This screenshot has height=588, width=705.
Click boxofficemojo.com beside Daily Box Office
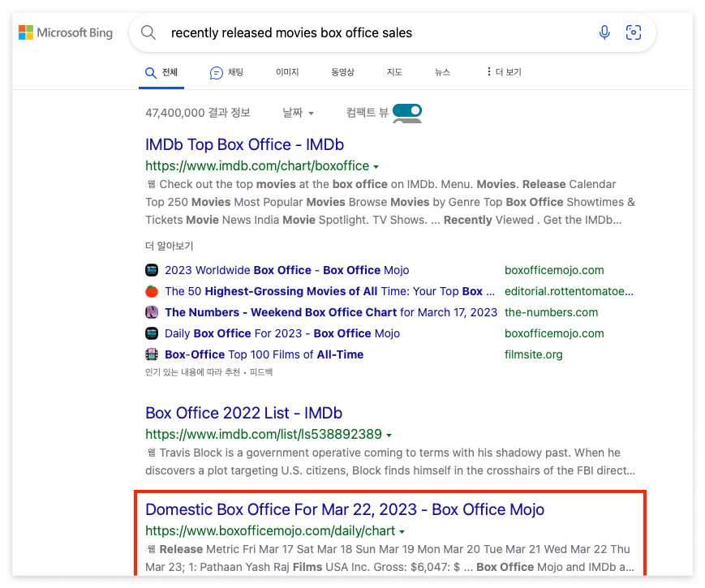tap(554, 333)
